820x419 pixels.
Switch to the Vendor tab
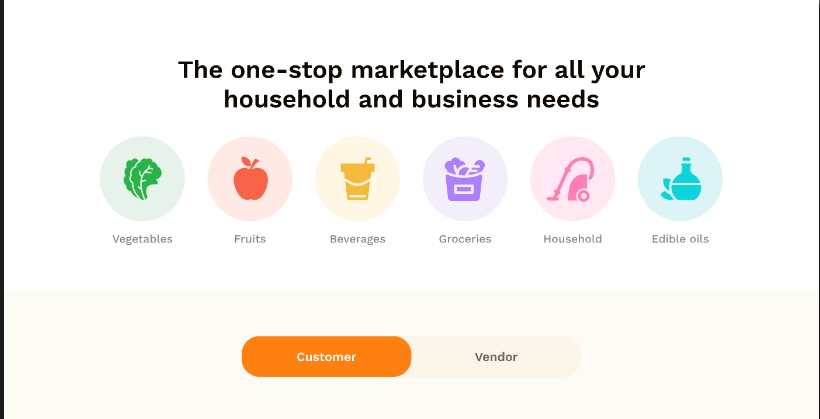tap(496, 357)
